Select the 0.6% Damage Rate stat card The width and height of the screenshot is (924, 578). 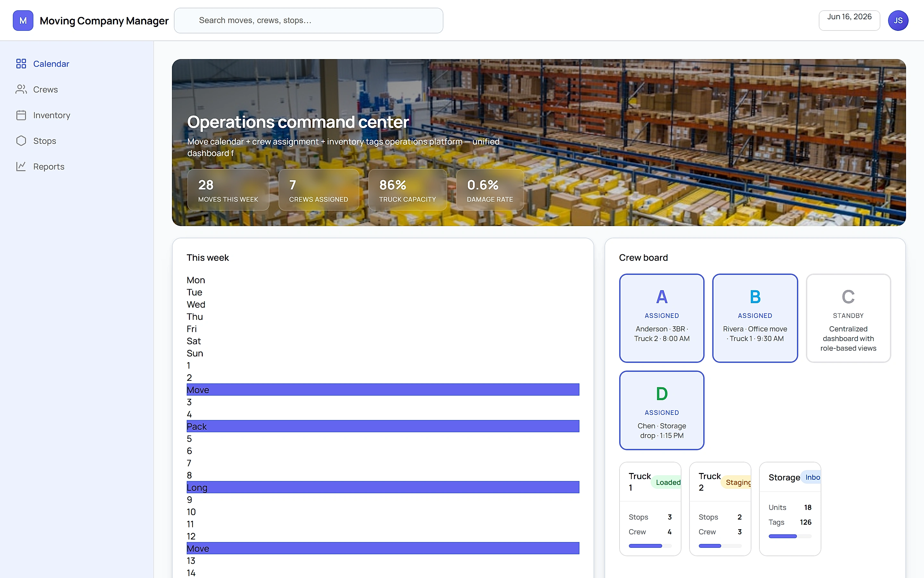tap(490, 190)
